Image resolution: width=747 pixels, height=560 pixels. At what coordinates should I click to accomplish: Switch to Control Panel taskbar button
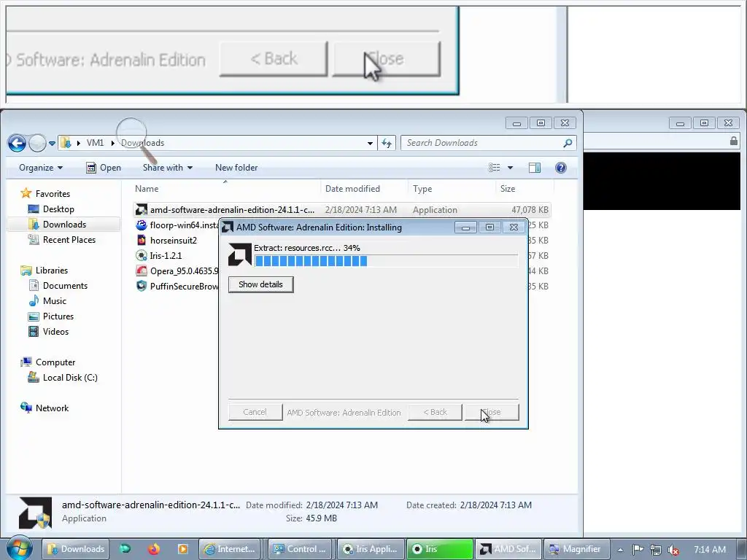tap(300, 549)
